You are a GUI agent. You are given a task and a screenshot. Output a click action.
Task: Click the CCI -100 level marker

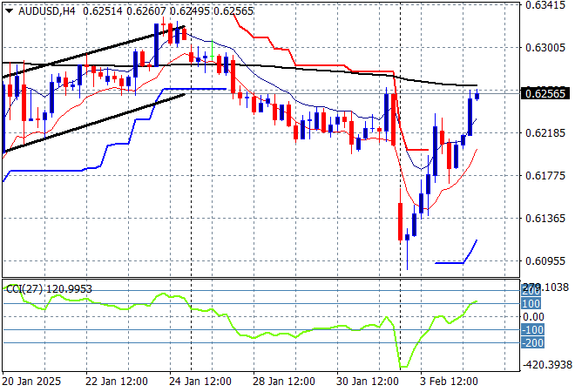point(531,330)
